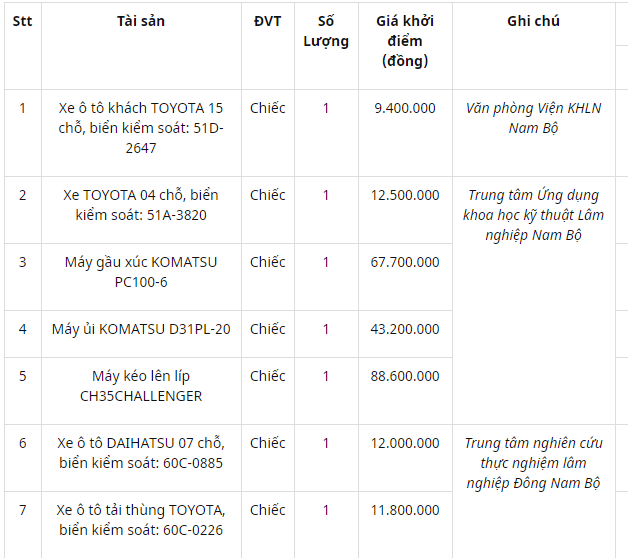Click the price 9.400.000
Image resolution: width=628 pixels, height=558 pixels.
(405, 108)
